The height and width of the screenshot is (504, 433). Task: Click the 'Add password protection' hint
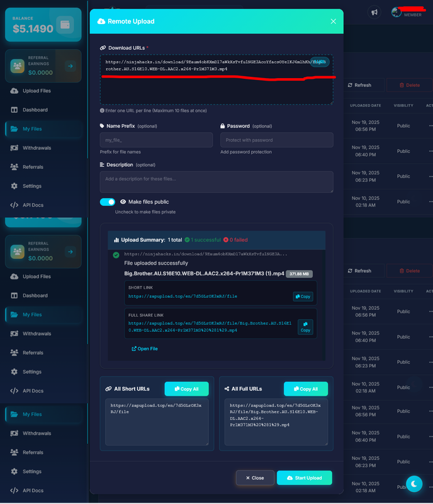(x=246, y=152)
